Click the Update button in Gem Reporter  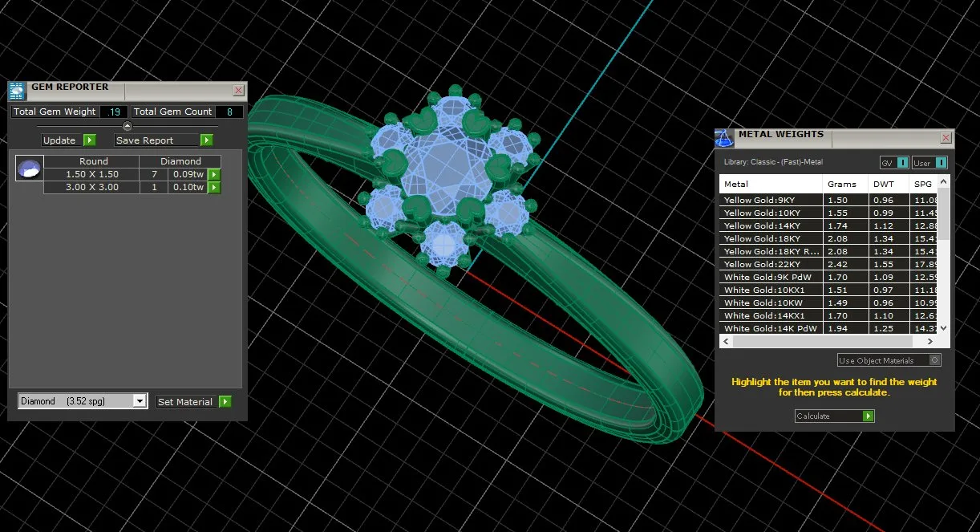pyautogui.click(x=69, y=140)
